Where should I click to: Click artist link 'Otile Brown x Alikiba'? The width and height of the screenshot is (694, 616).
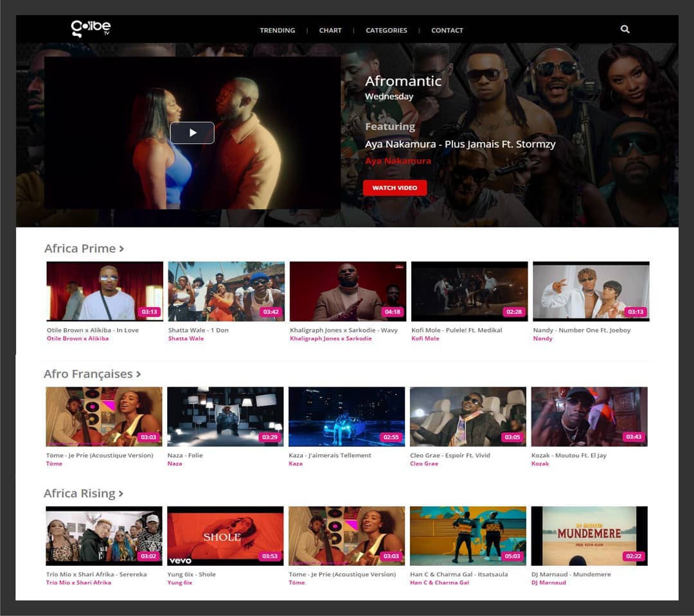tap(78, 339)
